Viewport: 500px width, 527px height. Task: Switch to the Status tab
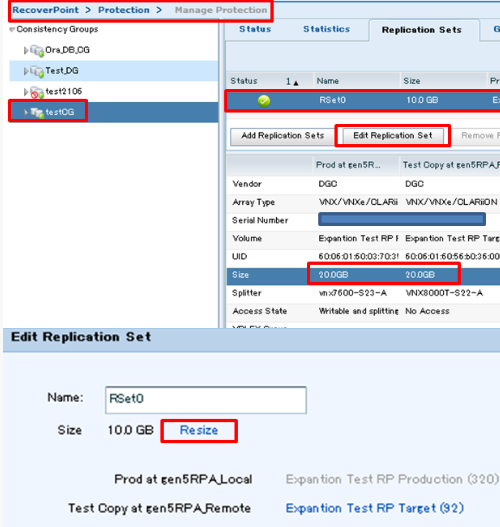coord(255,29)
